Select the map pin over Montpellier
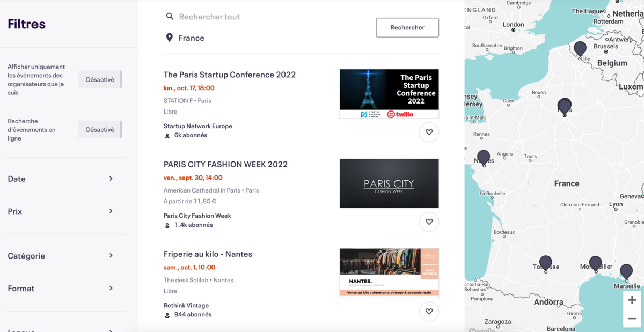The height and width of the screenshot is (332, 644). tap(595, 263)
